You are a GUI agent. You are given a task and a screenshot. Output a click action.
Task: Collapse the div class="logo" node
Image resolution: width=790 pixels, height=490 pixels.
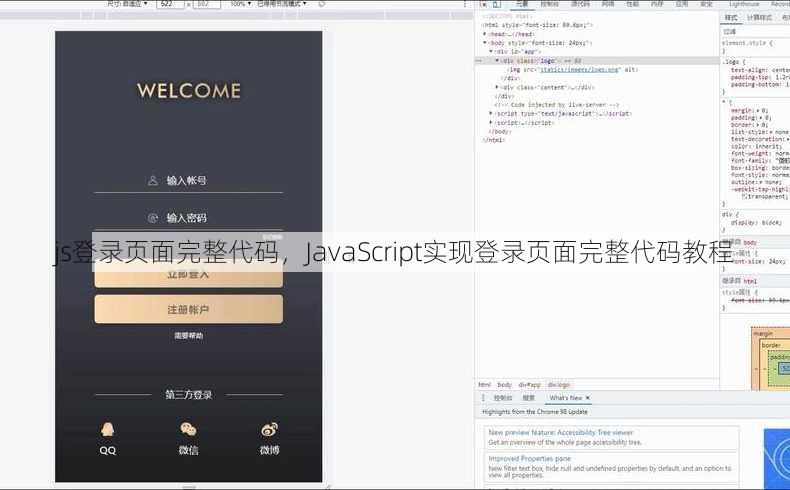coord(497,60)
